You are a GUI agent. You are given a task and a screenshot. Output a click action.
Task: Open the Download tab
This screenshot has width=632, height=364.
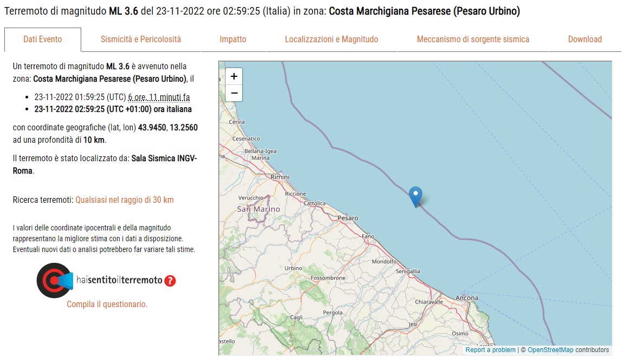click(x=585, y=39)
